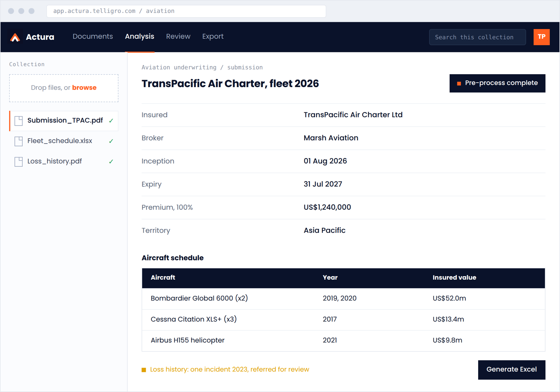Open the TP user avatar
This screenshot has width=560, height=392.
541,37
